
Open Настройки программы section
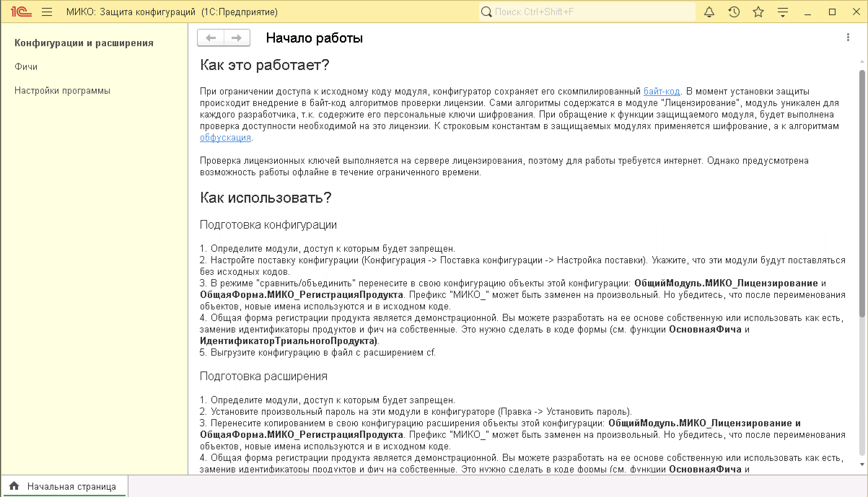pos(62,91)
